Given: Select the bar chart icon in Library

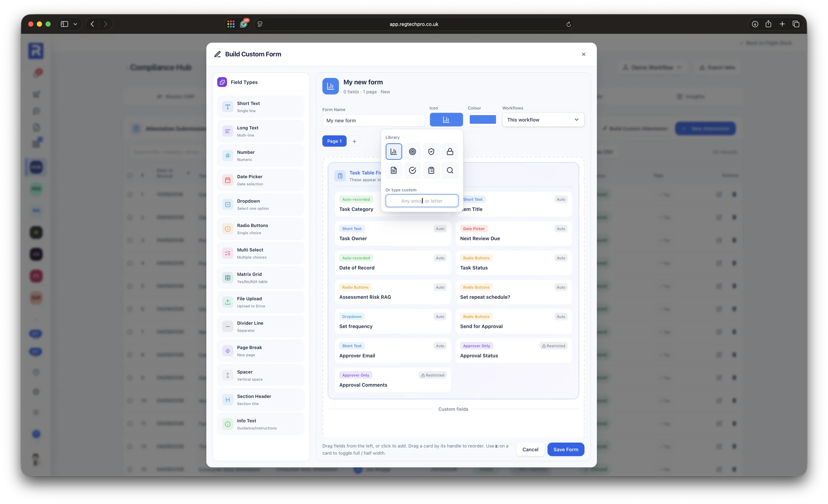Looking at the screenshot, I should click(x=394, y=151).
